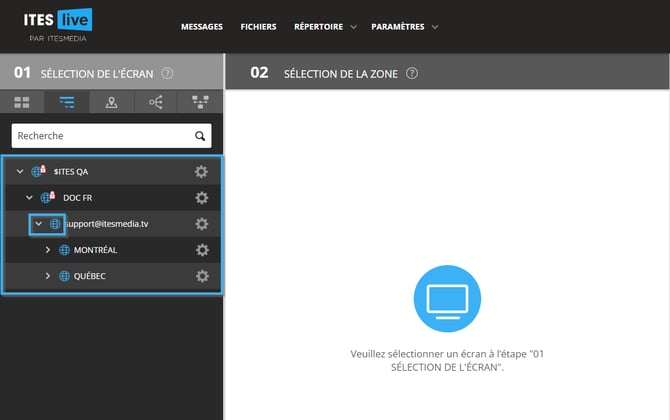The height and width of the screenshot is (420, 670).
Task: Click help icon beside Sélection de la zone
Action: point(412,74)
